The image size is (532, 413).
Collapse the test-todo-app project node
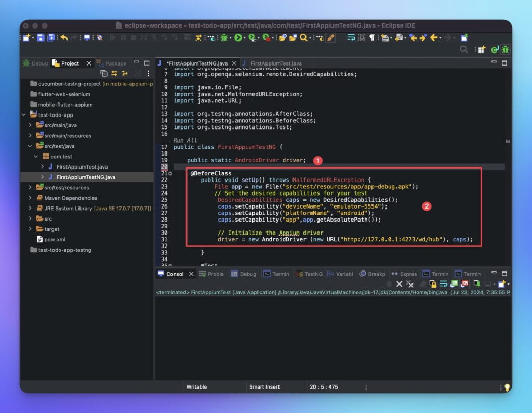point(24,115)
